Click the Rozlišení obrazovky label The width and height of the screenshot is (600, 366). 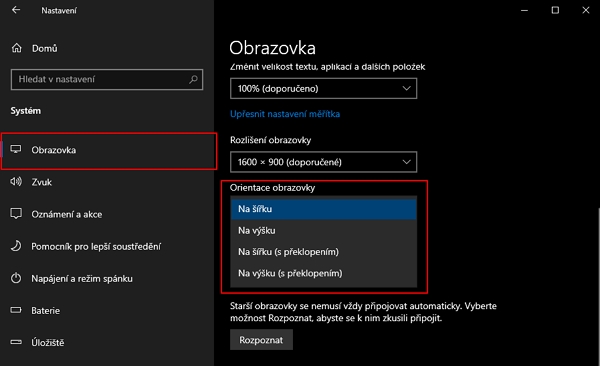point(271,140)
